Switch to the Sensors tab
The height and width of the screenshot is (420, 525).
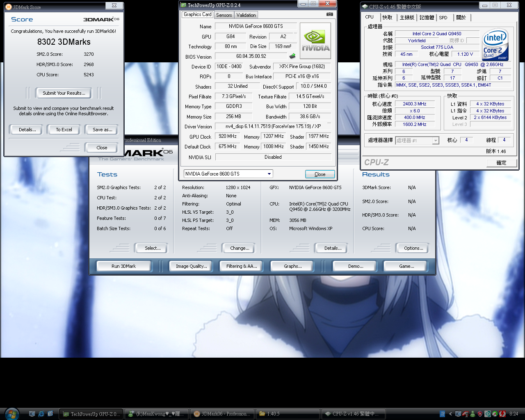click(x=224, y=15)
